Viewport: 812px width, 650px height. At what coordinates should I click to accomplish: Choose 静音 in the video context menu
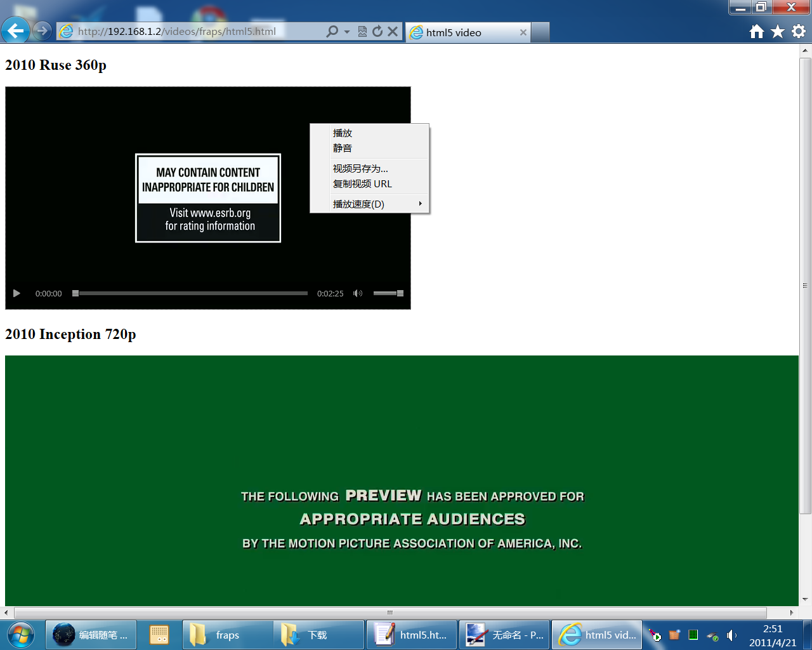(369, 148)
